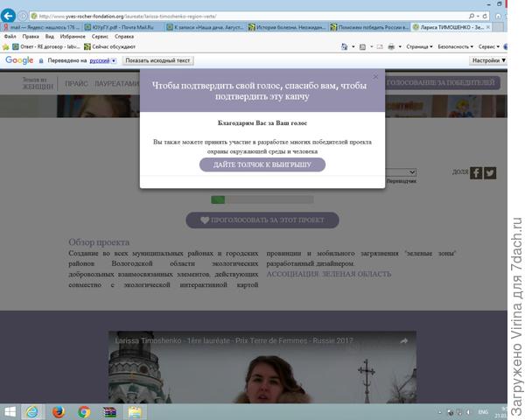
Task: Open the Сервис menu in menu bar
Action: click(100, 37)
